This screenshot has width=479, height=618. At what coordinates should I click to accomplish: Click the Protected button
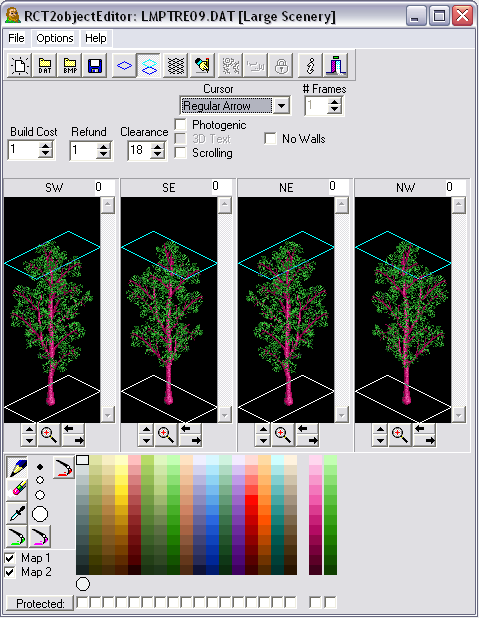pos(40,603)
